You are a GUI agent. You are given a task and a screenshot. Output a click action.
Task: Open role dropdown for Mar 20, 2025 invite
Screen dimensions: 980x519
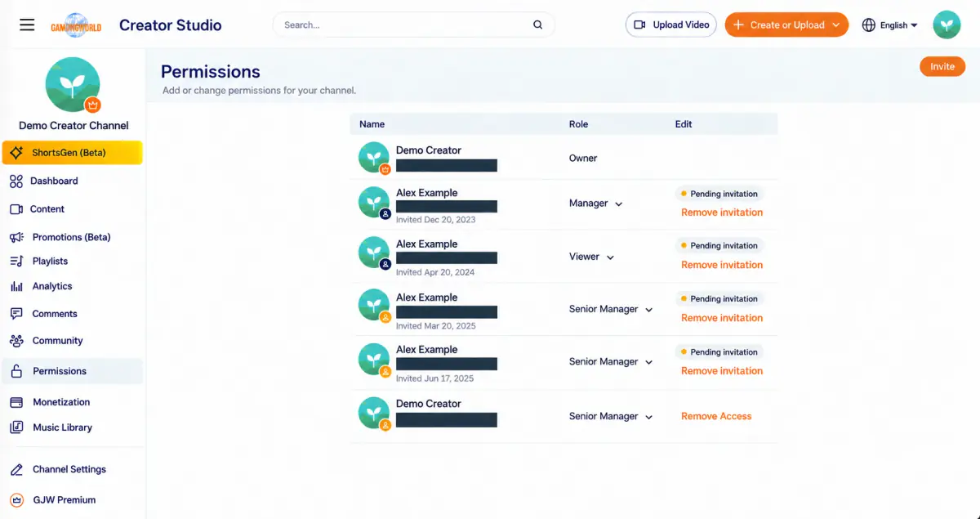[x=611, y=310]
